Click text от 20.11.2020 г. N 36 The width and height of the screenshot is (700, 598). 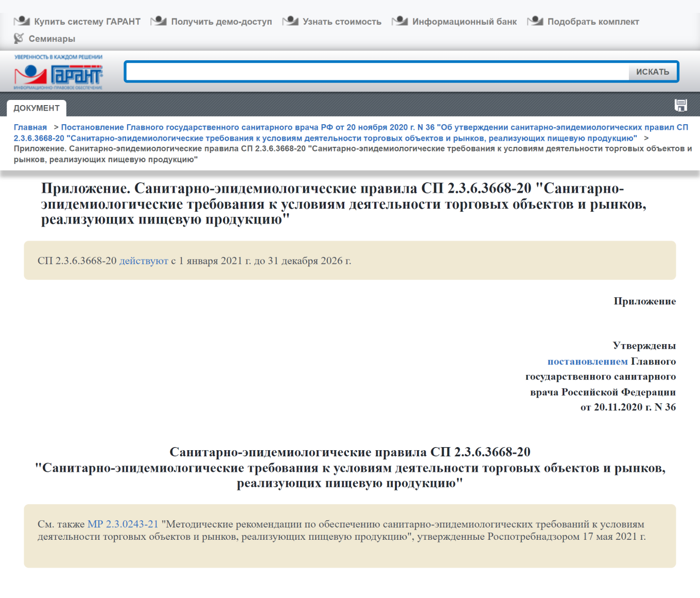click(x=628, y=407)
